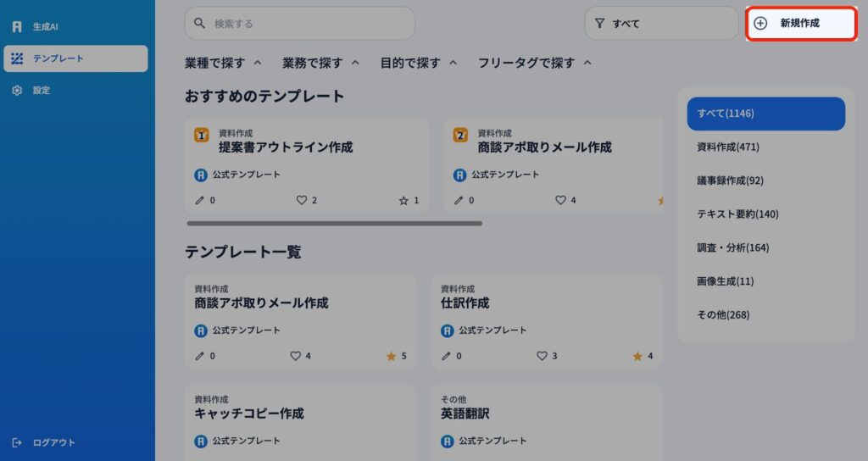Click the horizontal scrollbar under recommended templates
Screen dimensions: 868x461
pyautogui.click(x=334, y=224)
